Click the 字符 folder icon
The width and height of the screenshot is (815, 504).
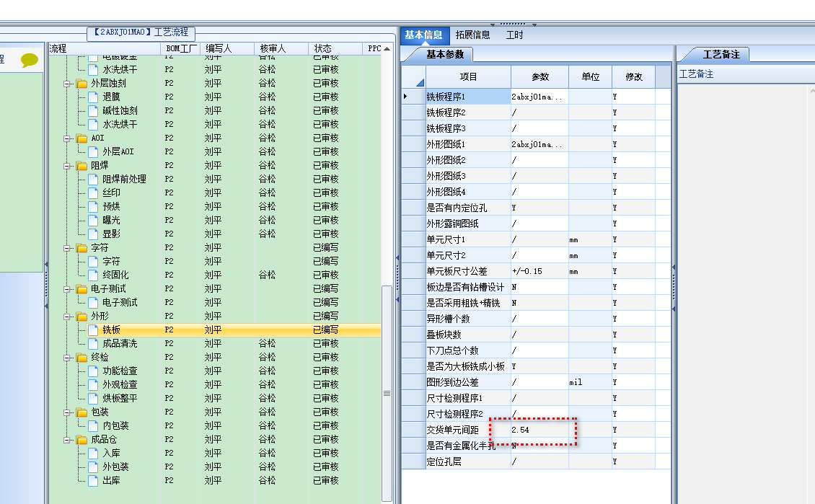tap(81, 248)
